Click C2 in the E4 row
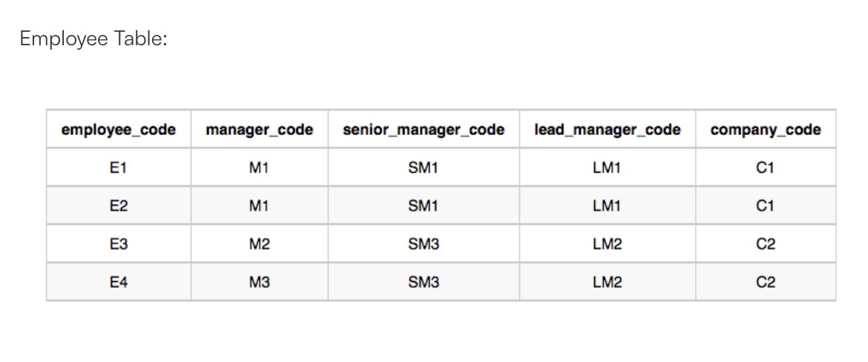Viewport: 868px width, 362px height. (x=766, y=282)
